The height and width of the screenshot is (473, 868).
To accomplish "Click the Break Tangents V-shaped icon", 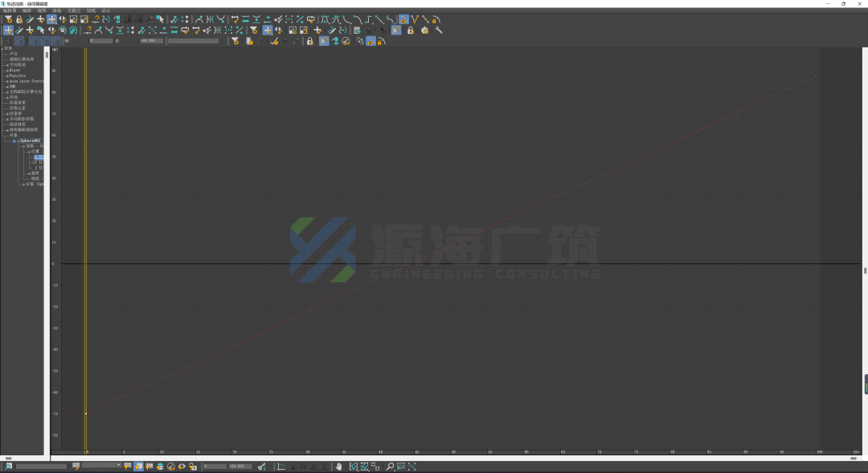I will point(415,19).
